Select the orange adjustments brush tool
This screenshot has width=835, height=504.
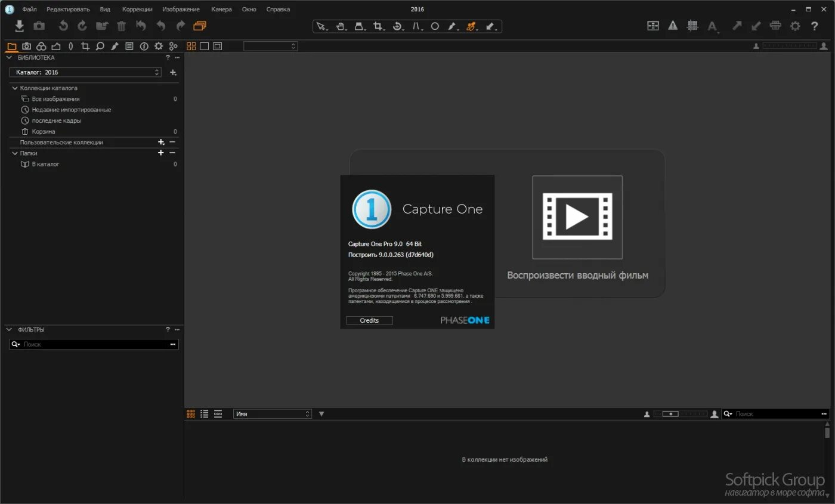(x=471, y=26)
